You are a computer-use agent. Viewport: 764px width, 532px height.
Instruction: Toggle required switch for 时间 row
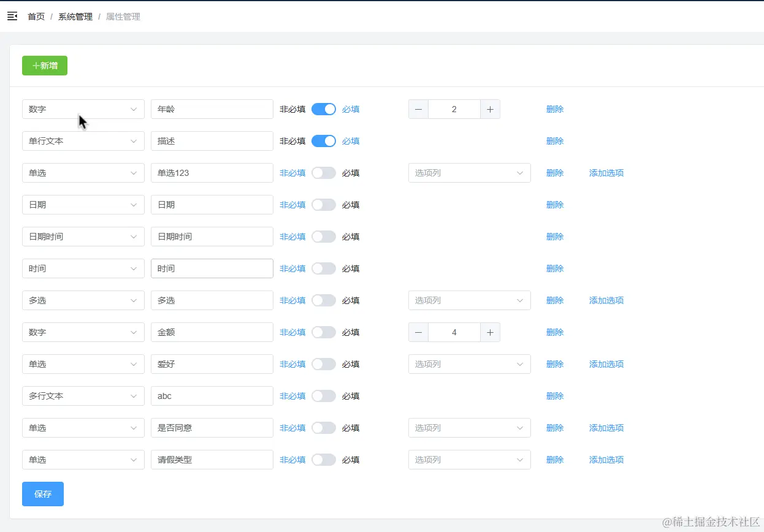coord(324,268)
